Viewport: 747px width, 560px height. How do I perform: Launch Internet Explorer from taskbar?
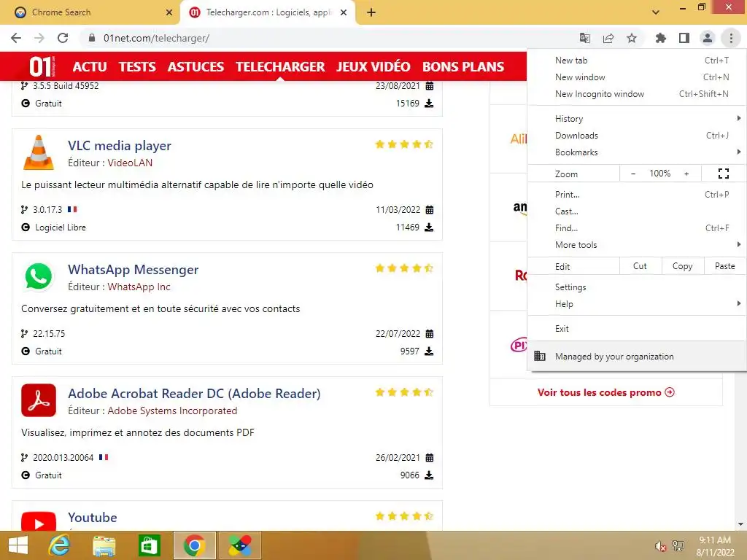[59, 545]
